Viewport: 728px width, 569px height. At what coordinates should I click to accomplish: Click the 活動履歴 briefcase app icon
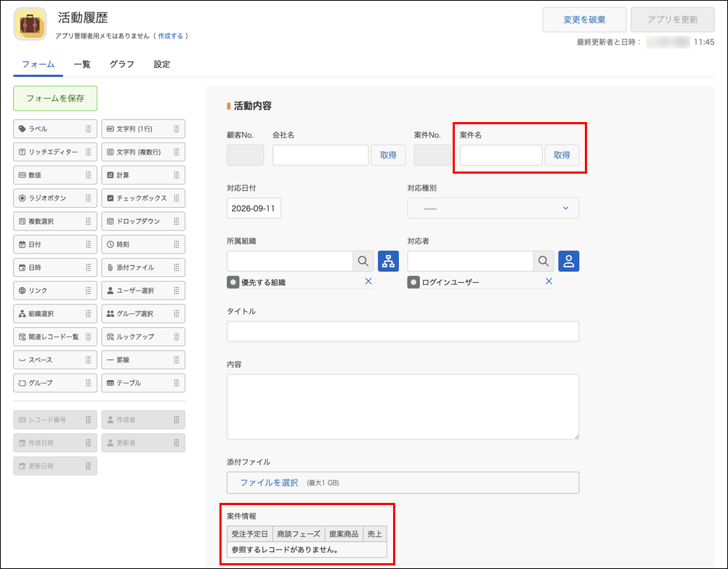coord(31,24)
